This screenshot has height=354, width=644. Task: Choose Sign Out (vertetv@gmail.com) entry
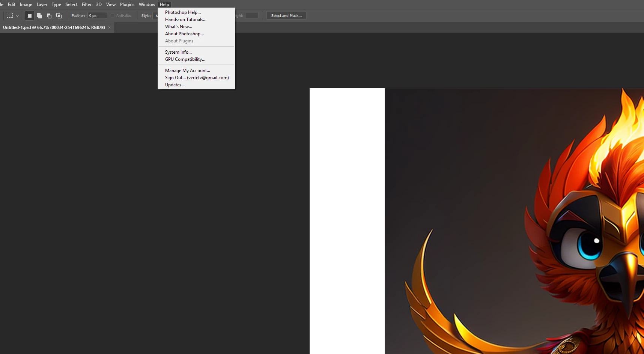coord(197,78)
